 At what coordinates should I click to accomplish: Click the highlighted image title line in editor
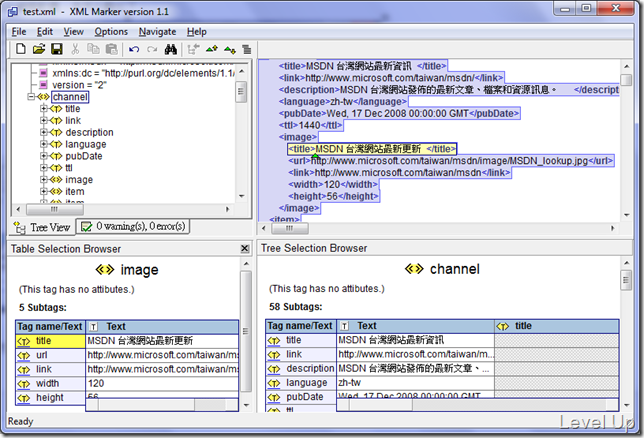point(372,149)
